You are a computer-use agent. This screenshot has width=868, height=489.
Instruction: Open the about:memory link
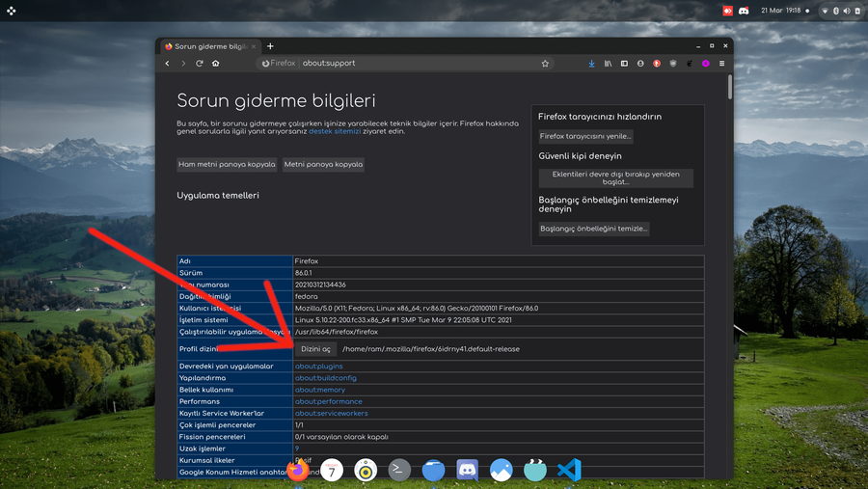click(320, 390)
